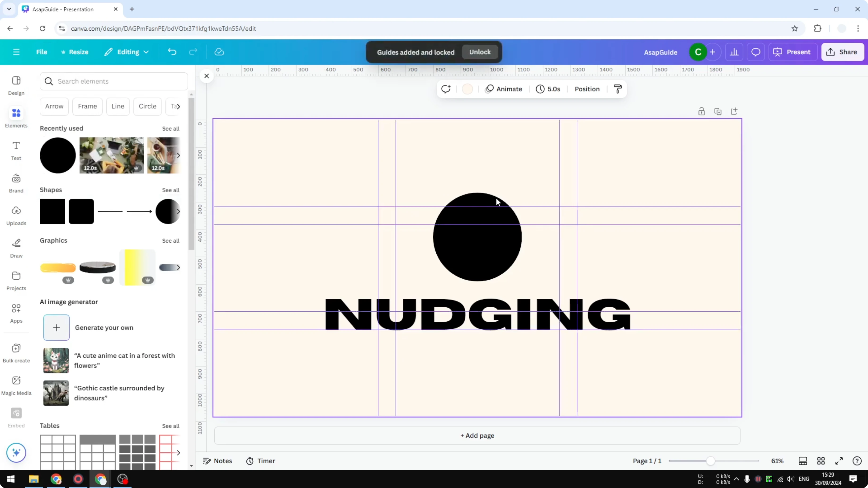Open the analytics insights chart icon
The width and height of the screenshot is (868, 488).
coord(734,52)
